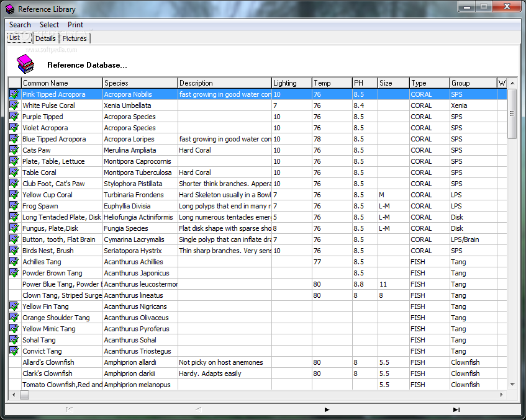The height and width of the screenshot is (420, 526).
Task: Click the check icon beside Birds Nest, Brush
Action: [14, 251]
